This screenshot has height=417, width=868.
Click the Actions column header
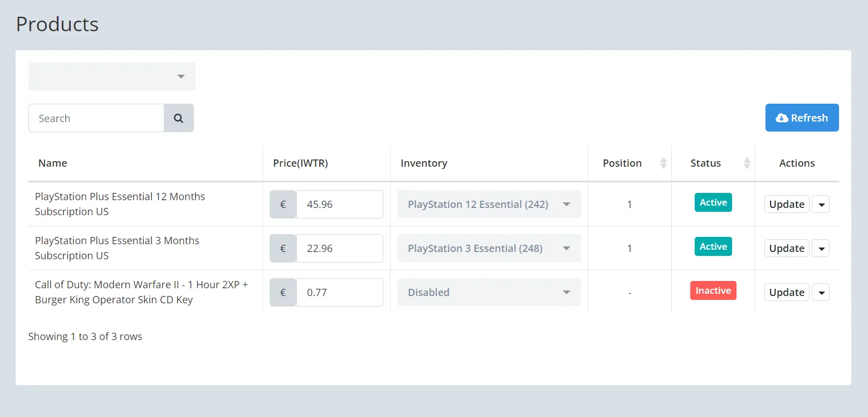coord(797,163)
